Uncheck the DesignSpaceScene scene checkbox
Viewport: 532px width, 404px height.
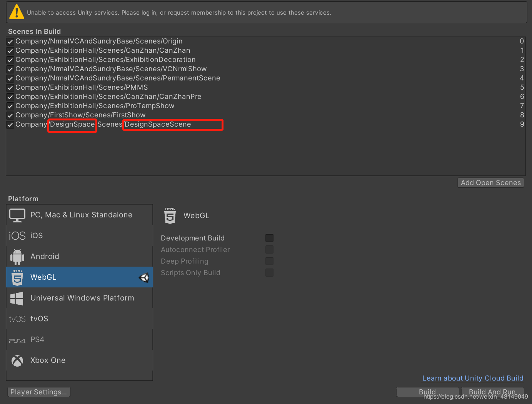point(10,125)
